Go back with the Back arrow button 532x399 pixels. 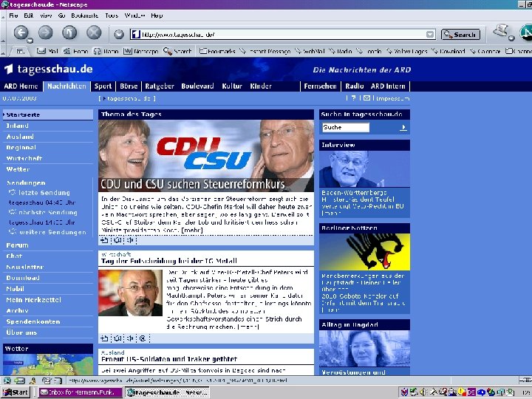pyautogui.click(x=21, y=33)
